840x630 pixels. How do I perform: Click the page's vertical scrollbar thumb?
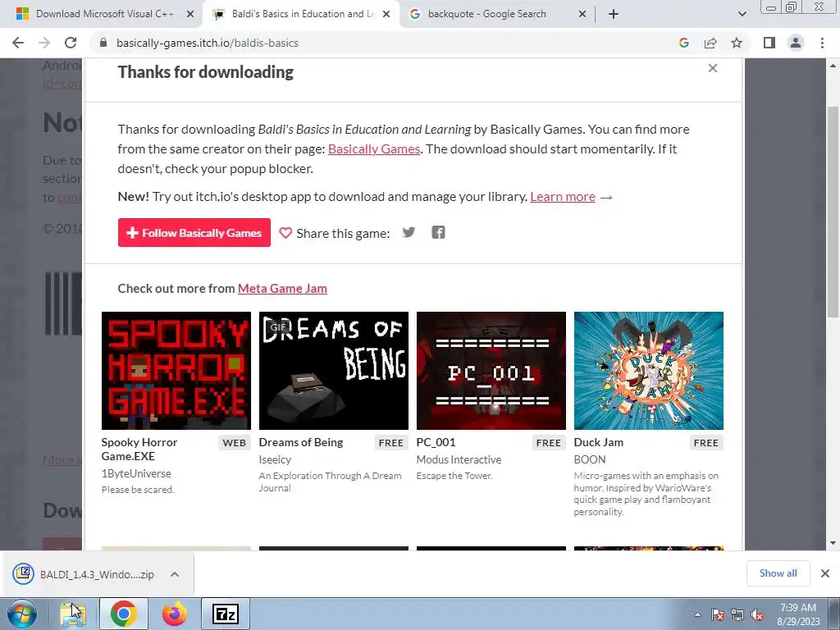(833, 212)
